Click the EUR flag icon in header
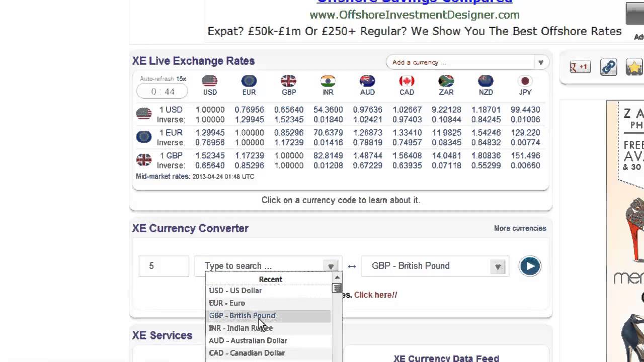 249,81
